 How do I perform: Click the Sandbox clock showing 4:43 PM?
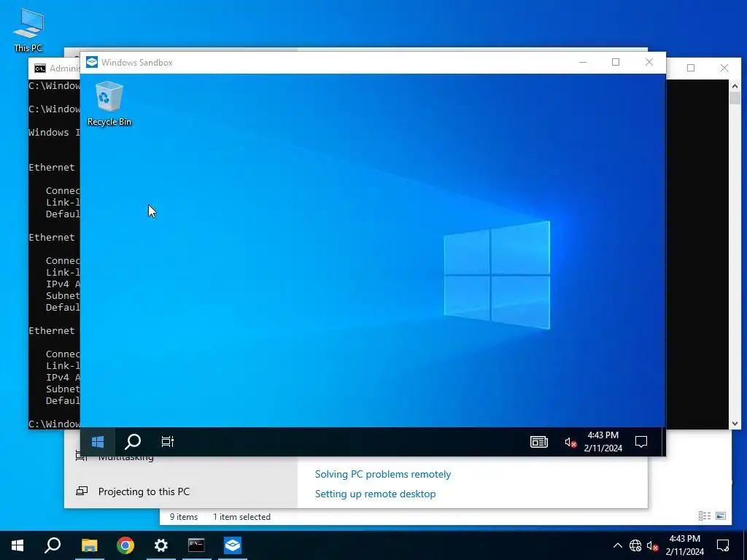603,442
